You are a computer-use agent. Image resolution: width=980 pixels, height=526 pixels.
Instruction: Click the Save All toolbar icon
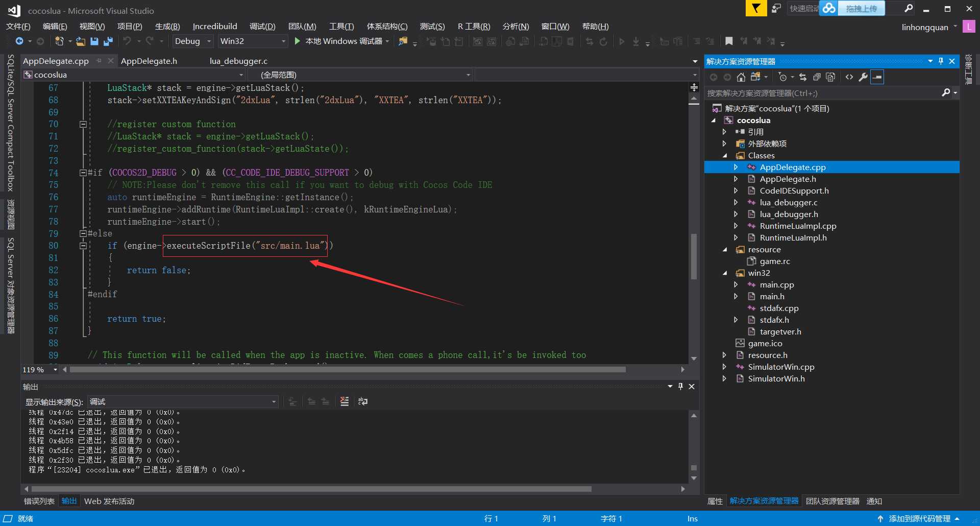[108, 41]
